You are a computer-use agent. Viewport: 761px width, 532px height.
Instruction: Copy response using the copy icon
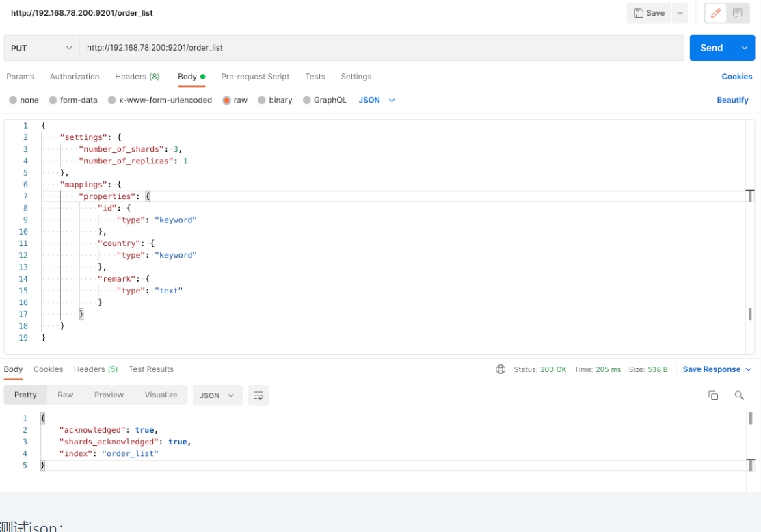tap(713, 395)
